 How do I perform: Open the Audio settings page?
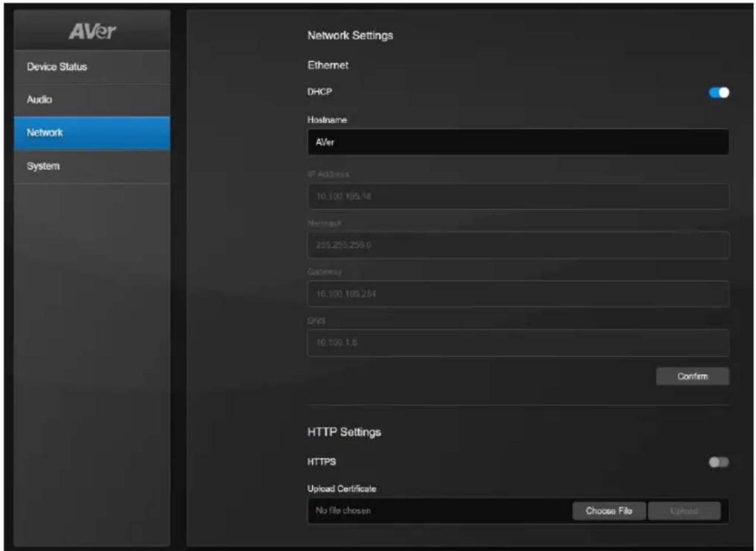(92, 100)
